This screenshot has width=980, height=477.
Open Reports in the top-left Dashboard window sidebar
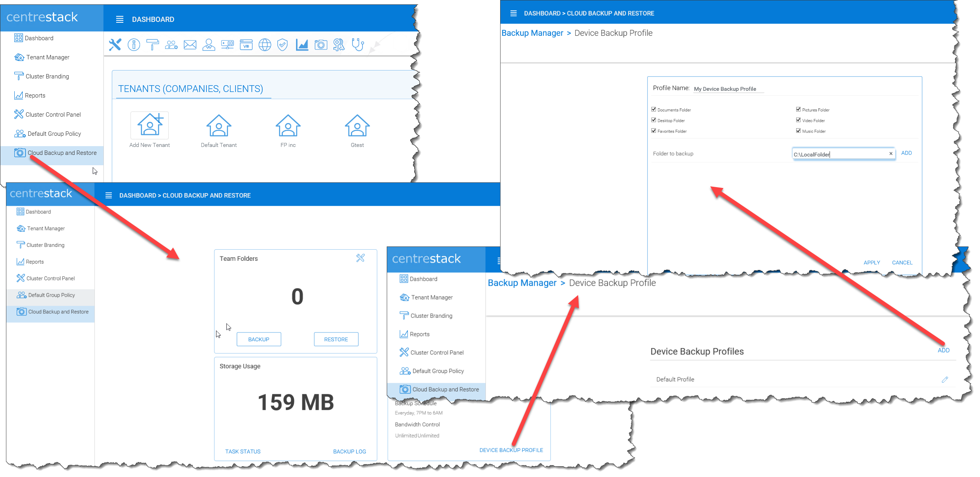(x=52, y=96)
